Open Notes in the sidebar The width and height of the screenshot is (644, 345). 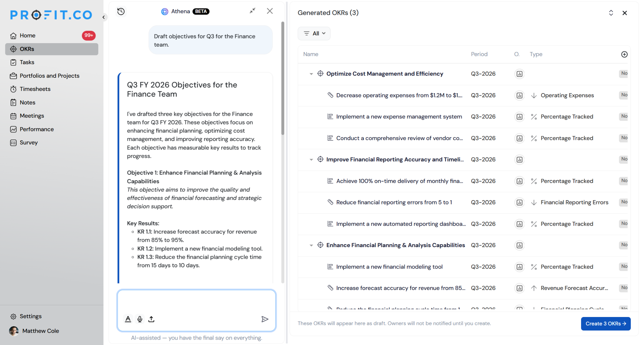coord(52,103)
